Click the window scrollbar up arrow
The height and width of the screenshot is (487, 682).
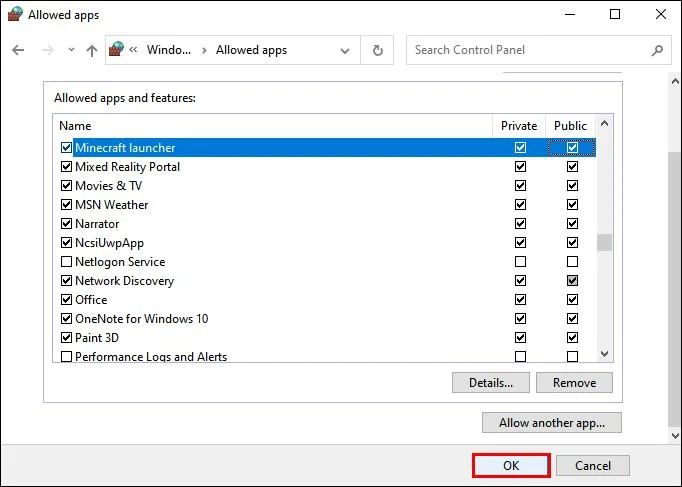pyautogui.click(x=675, y=81)
